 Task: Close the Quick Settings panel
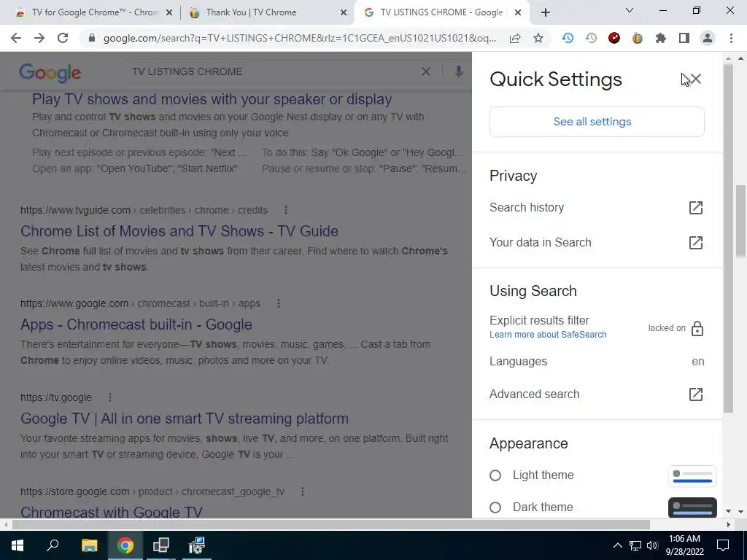695,79
